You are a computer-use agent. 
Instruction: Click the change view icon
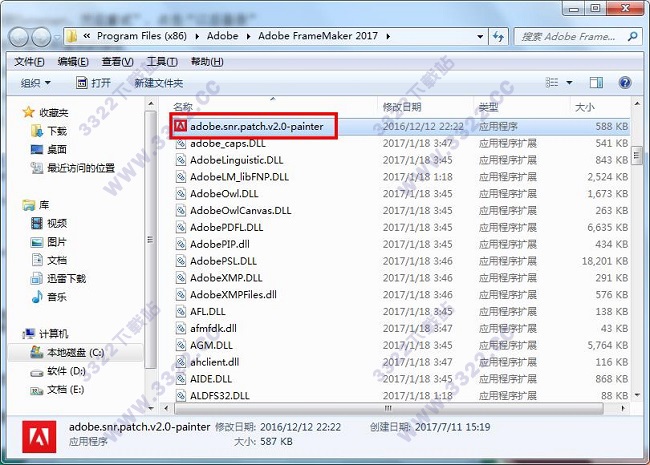click(552, 82)
